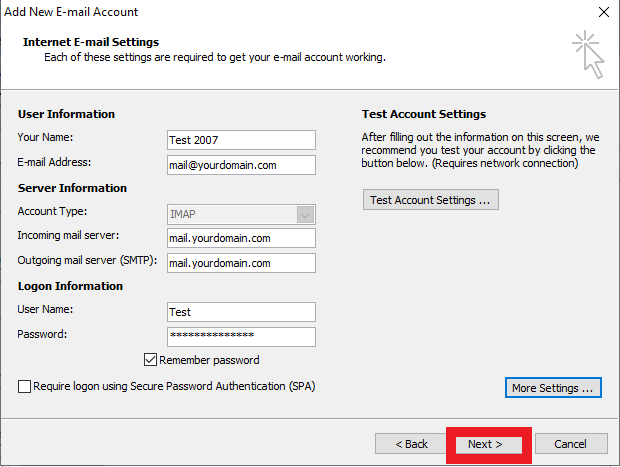Toggle the Remember password checkbox
Viewport: 620px width, 467px height.
[x=151, y=360]
